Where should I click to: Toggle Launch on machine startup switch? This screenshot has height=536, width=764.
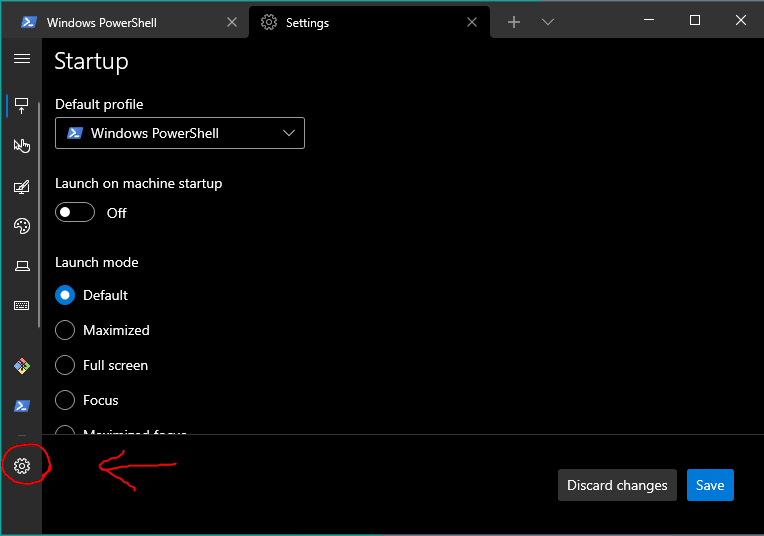point(75,212)
